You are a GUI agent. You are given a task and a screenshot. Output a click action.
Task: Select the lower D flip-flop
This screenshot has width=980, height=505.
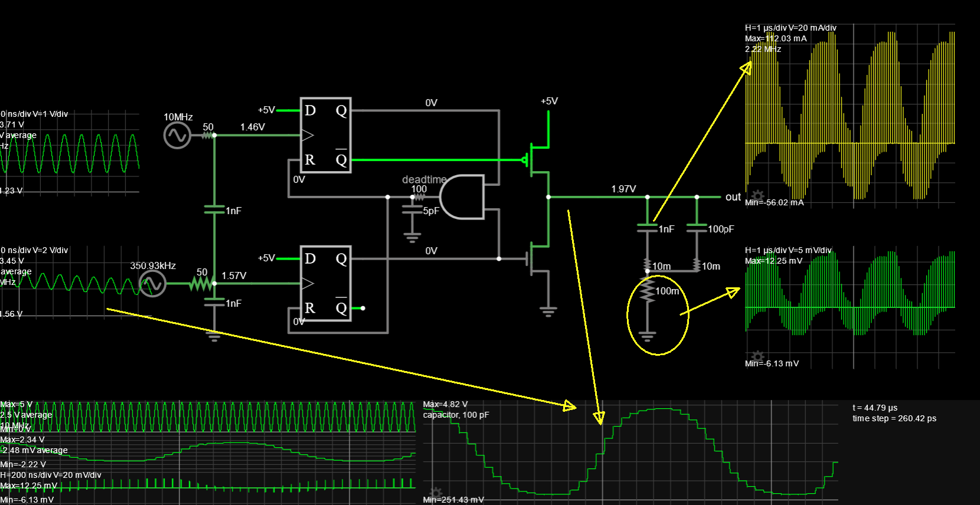click(326, 283)
